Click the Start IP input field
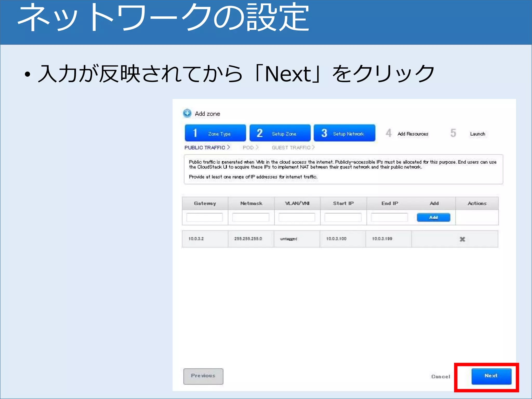The height and width of the screenshot is (399, 532). pyautogui.click(x=343, y=217)
